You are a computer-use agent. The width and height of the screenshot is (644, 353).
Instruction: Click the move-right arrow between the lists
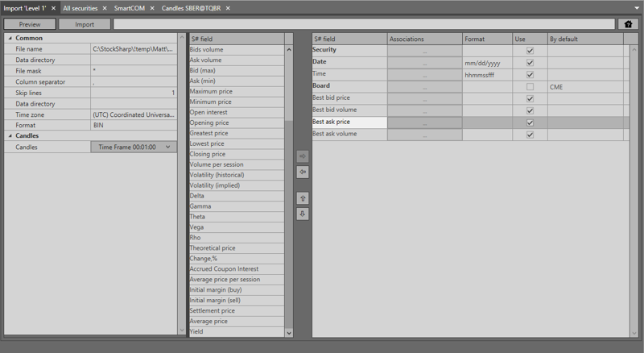[x=303, y=156]
